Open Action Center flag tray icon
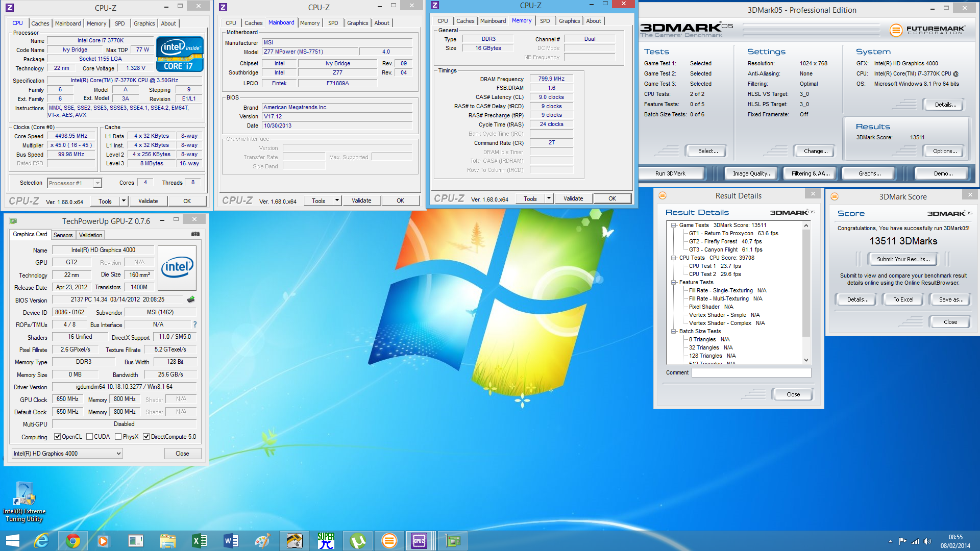 (903, 541)
